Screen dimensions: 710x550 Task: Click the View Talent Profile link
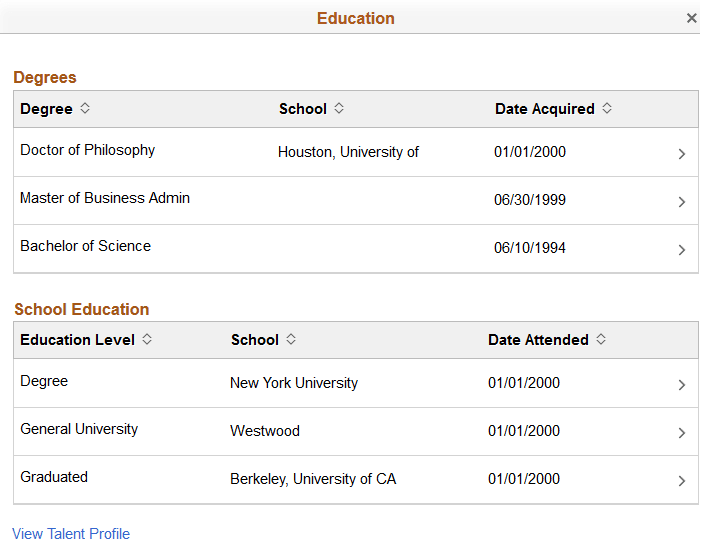click(71, 534)
